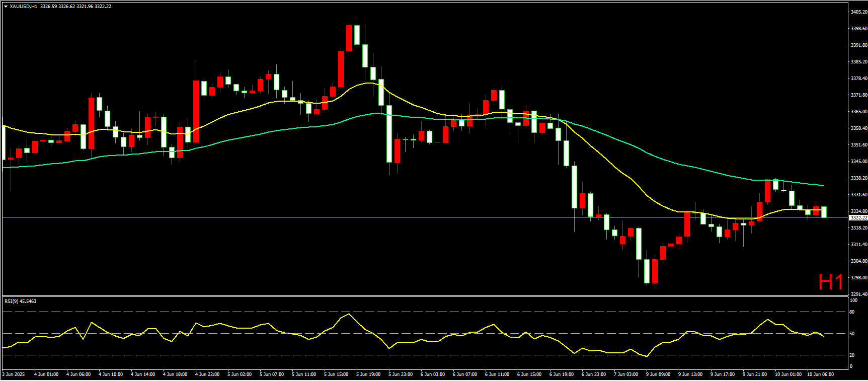The width and height of the screenshot is (868, 381).
Task: Select the RSI(9) 45.5463 indicator label
Action: pyautogui.click(x=21, y=301)
